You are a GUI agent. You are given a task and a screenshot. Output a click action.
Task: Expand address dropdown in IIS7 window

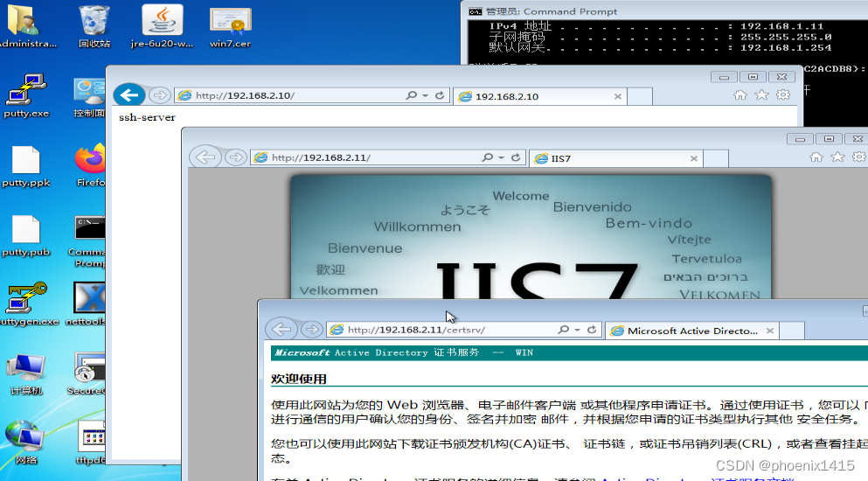coord(501,157)
